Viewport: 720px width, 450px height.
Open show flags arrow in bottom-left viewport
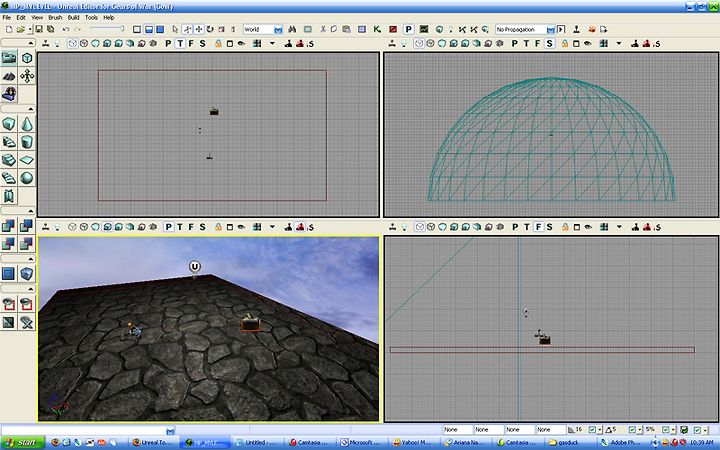point(272,227)
